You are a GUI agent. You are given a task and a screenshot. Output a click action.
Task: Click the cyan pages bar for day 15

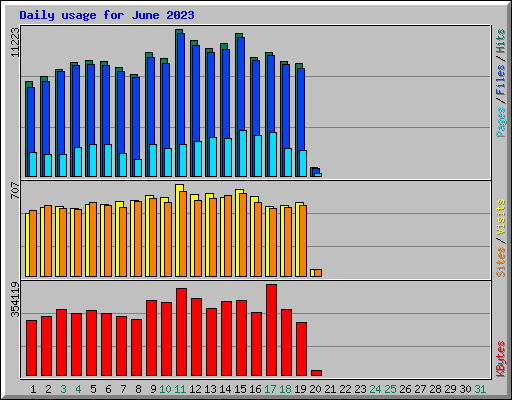(243, 153)
